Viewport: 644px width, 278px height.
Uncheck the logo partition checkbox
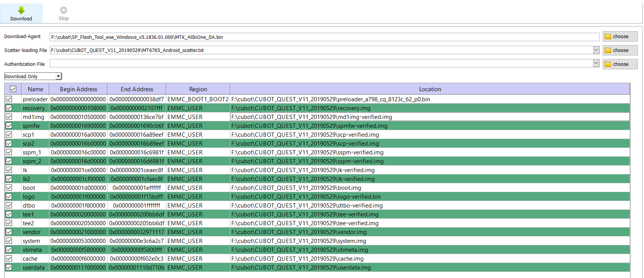(x=9, y=196)
